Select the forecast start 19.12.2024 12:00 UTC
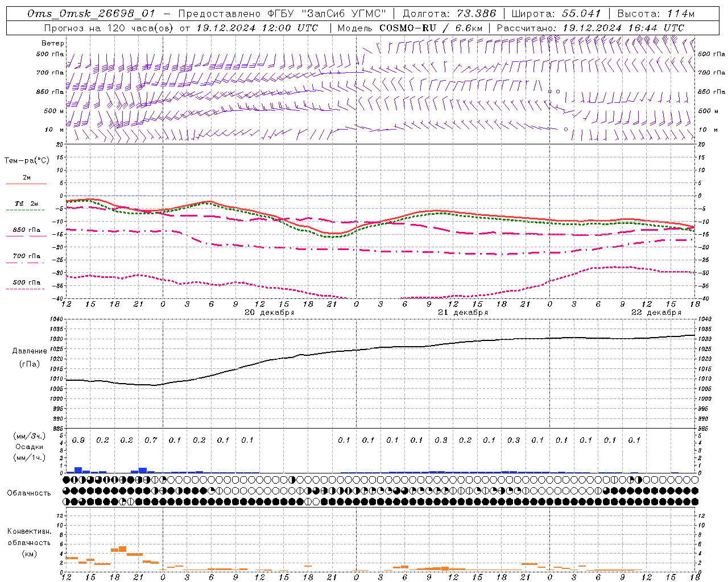 coord(257,28)
